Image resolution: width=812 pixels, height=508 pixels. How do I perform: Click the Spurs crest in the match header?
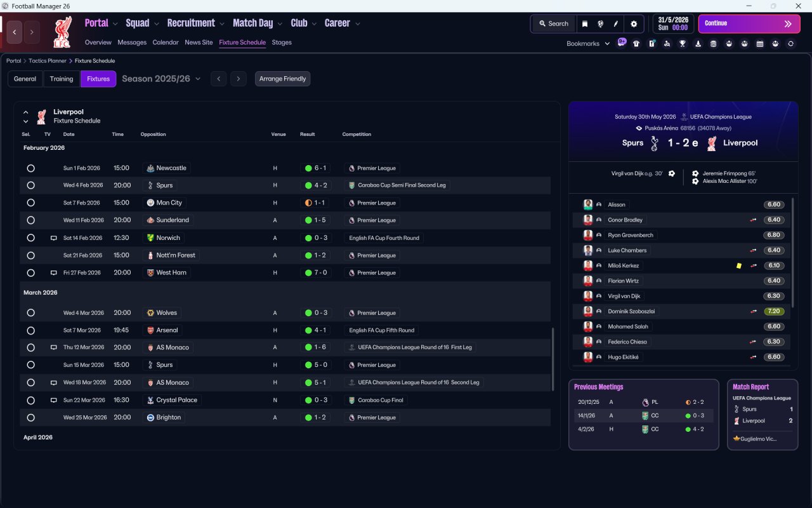click(x=655, y=144)
